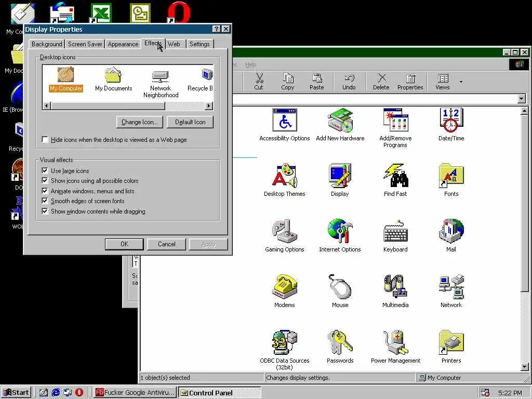The height and width of the screenshot is (399, 532).
Task: Click the Views toolbar button
Action: pos(443,82)
